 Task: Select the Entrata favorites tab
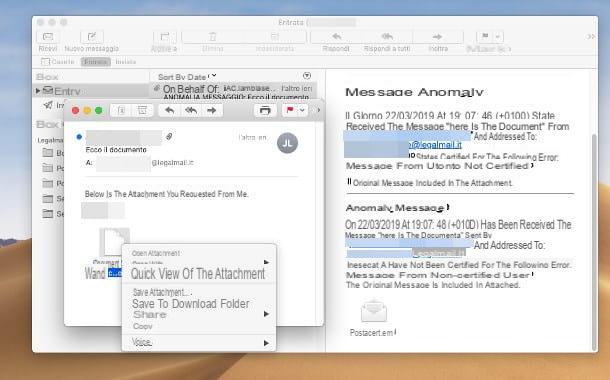(96, 62)
